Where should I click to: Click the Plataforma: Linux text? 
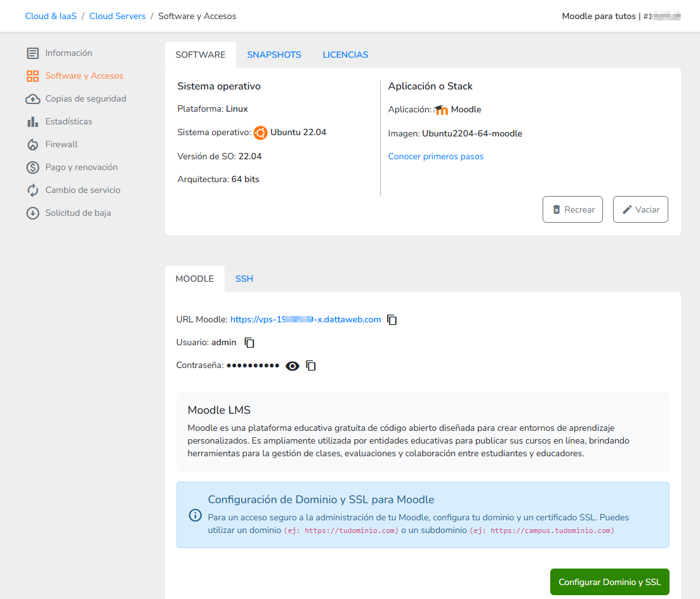click(x=213, y=109)
